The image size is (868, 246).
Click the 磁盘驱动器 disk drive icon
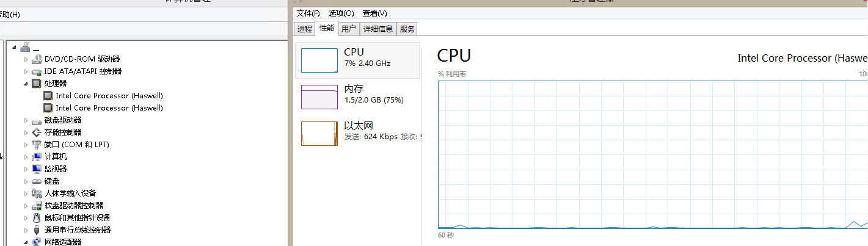(37, 120)
